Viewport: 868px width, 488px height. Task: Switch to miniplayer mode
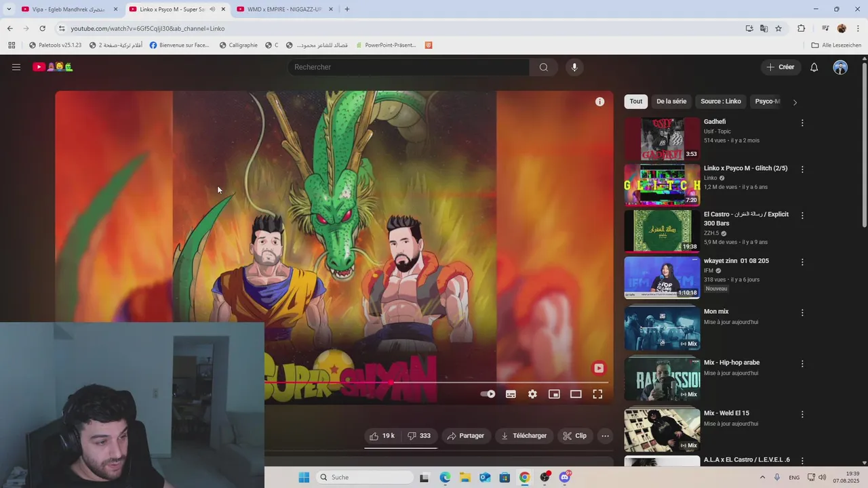click(x=554, y=394)
